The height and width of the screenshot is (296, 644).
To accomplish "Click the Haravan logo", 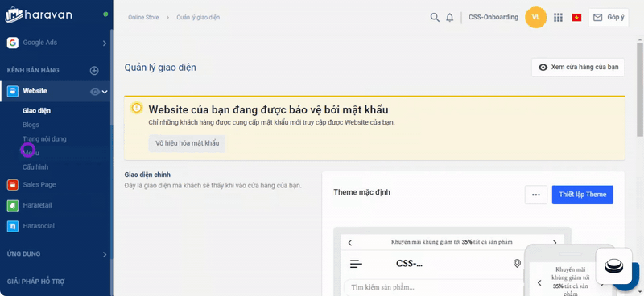I will click(39, 15).
